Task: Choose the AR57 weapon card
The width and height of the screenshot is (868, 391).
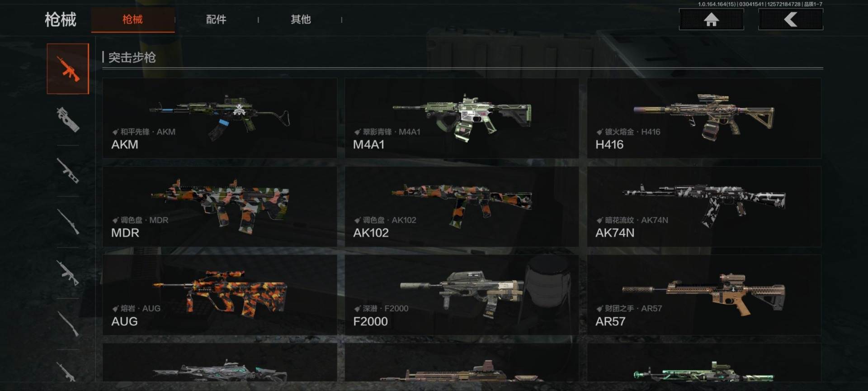Action: 704,295
